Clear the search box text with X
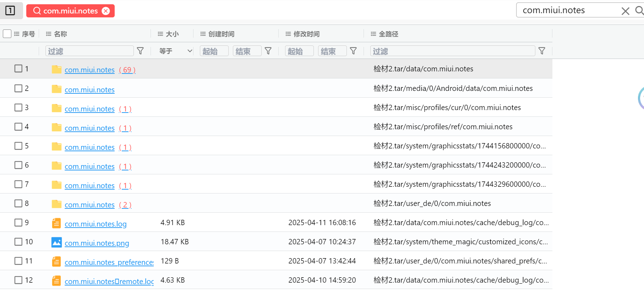644x305 pixels. [625, 11]
